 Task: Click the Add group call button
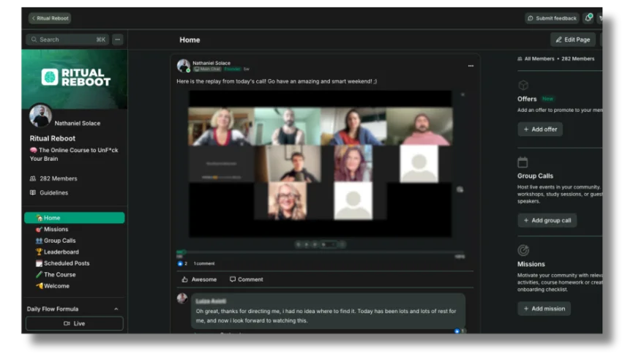547,220
